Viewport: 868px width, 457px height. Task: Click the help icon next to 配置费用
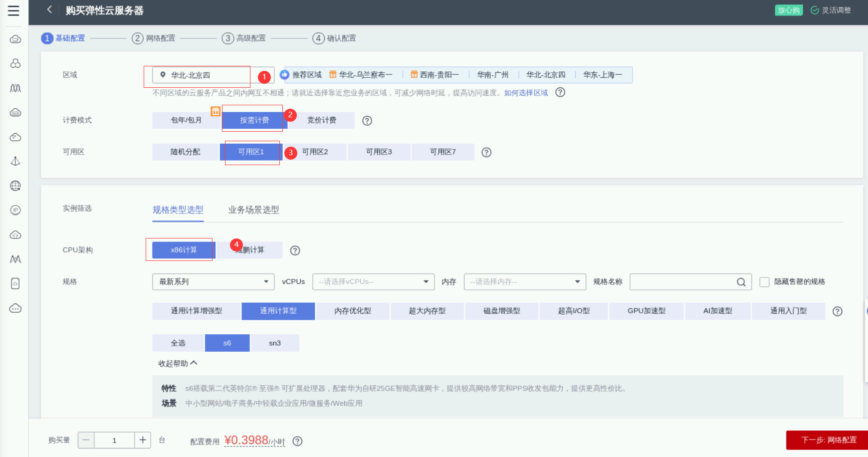[x=297, y=441]
